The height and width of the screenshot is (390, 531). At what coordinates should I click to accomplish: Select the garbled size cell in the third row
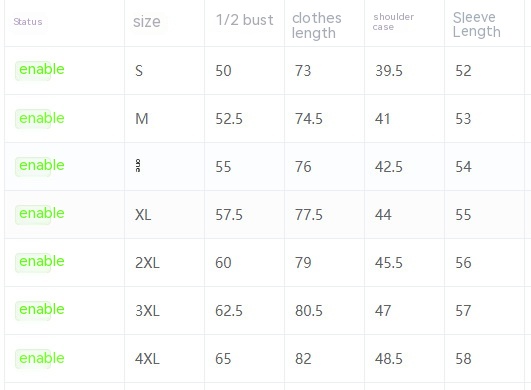click(x=138, y=166)
